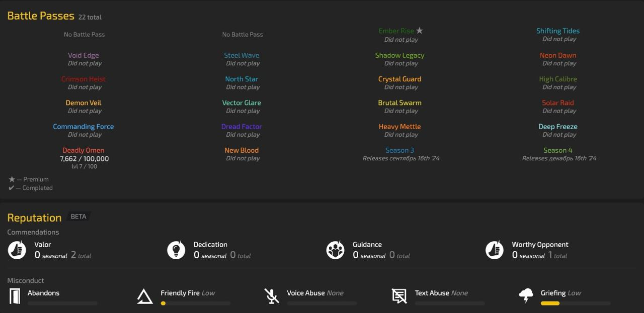Click the 7,662 / 100,000 progress text
Image resolution: width=644 pixels, height=313 pixels.
click(85, 159)
